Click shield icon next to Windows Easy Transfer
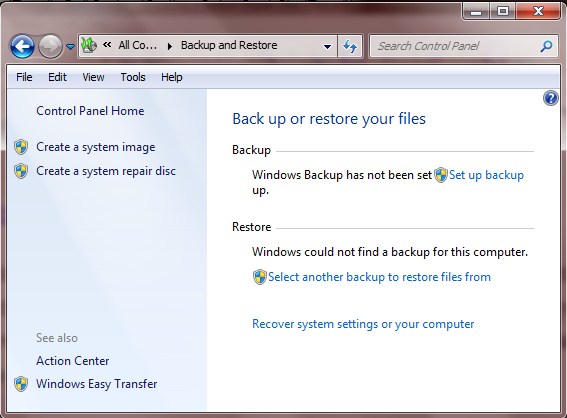 pos(21,384)
